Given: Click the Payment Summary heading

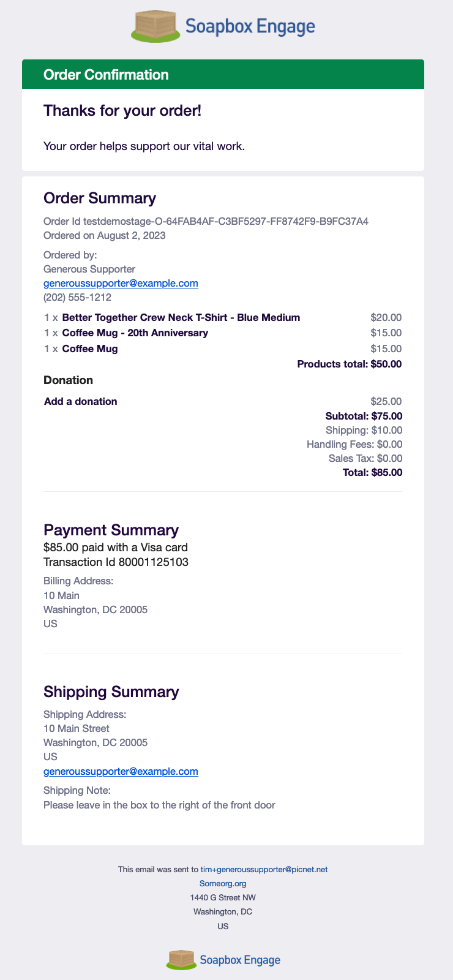Looking at the screenshot, I should tap(111, 530).
